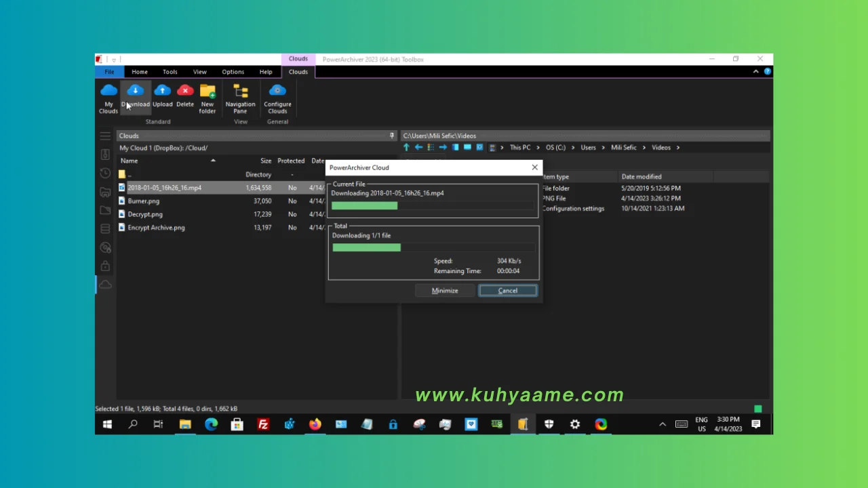Open My Clouds in the ribbon

[x=108, y=98]
